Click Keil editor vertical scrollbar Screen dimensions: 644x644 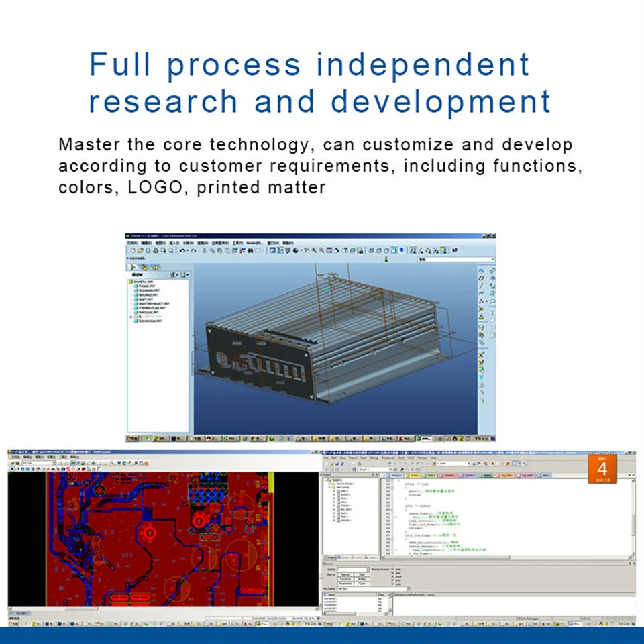633,517
